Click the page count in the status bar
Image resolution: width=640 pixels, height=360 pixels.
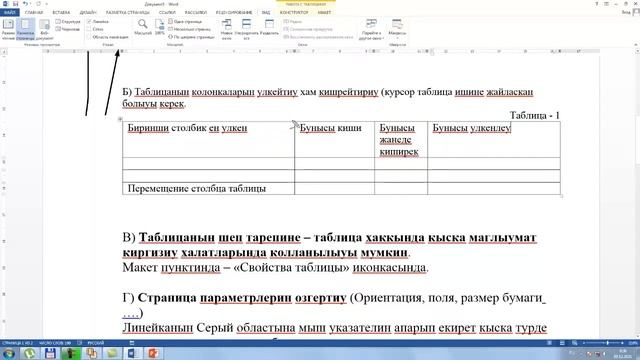18,343
